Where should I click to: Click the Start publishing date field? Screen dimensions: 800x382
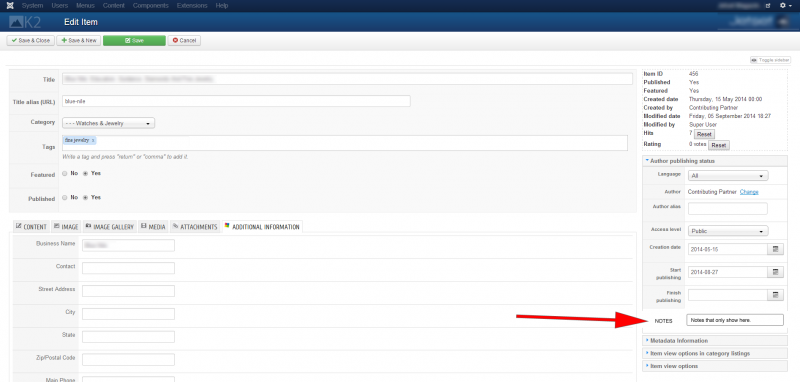click(x=728, y=272)
